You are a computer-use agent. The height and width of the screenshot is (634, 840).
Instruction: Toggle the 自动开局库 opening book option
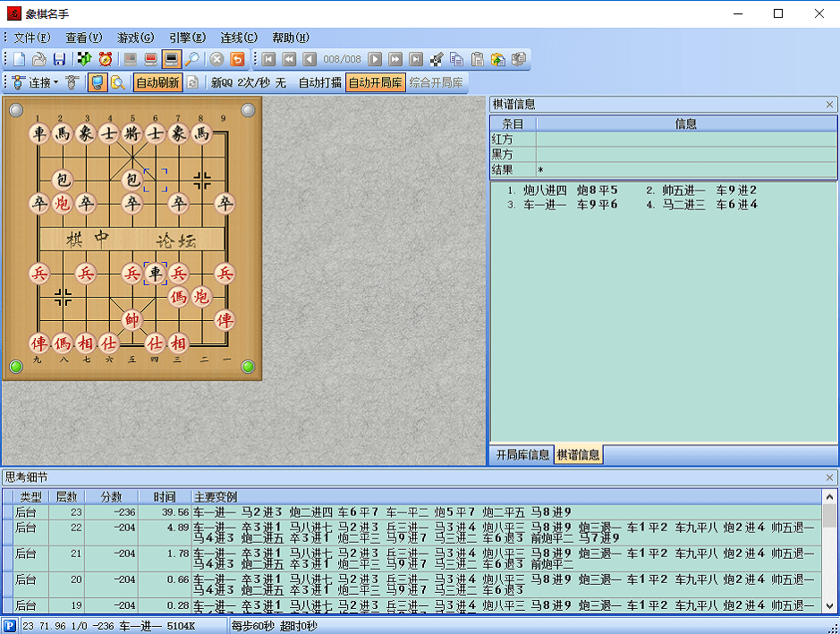(374, 82)
